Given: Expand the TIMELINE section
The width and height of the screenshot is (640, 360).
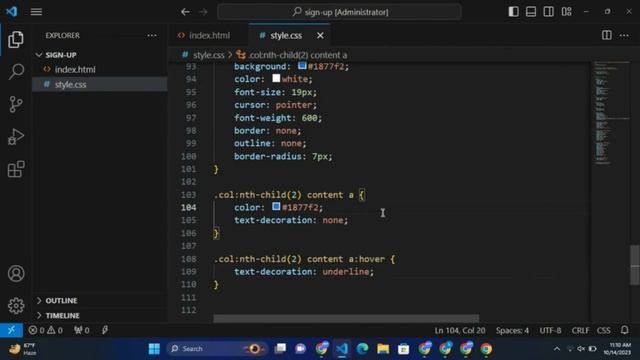Looking at the screenshot, I should [100, 316].
